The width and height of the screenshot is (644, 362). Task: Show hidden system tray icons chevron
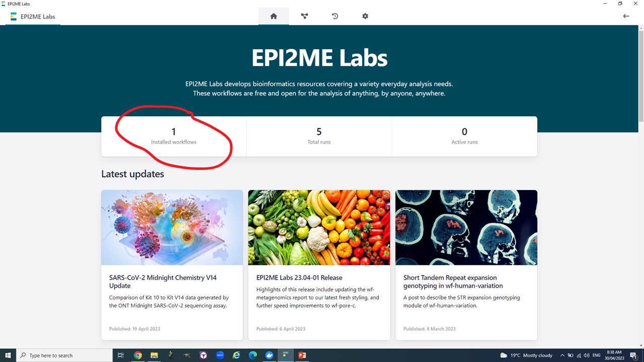click(562, 355)
